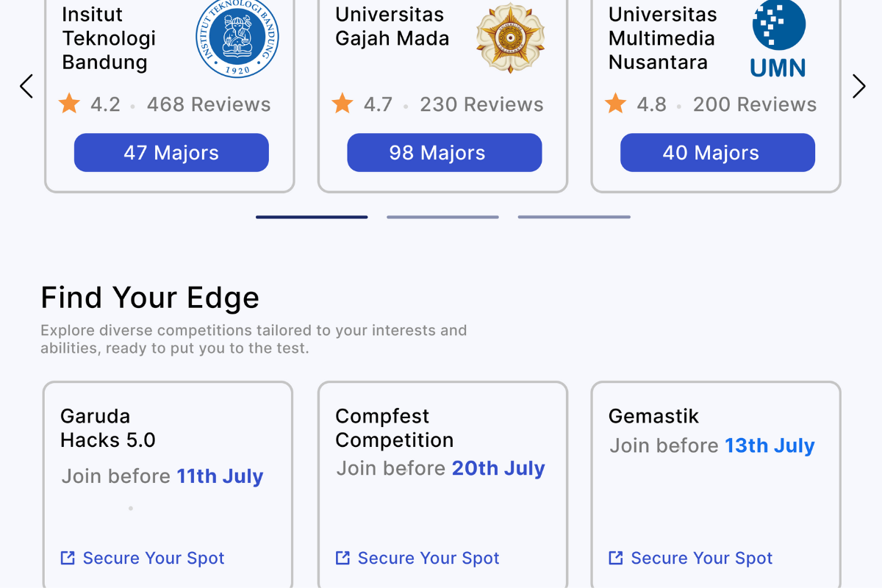The image size is (882, 588).
Task: Click Secure Your Spot for Garuda Hacks
Action: [x=153, y=558]
